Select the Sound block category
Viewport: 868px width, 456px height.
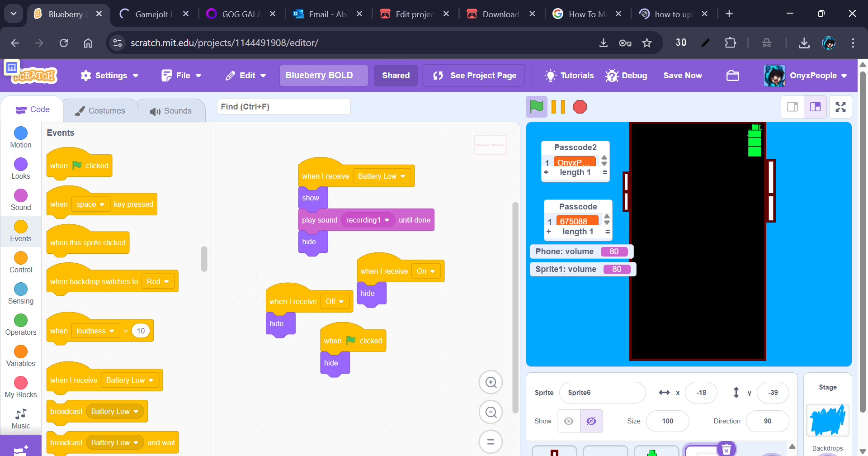(x=21, y=200)
